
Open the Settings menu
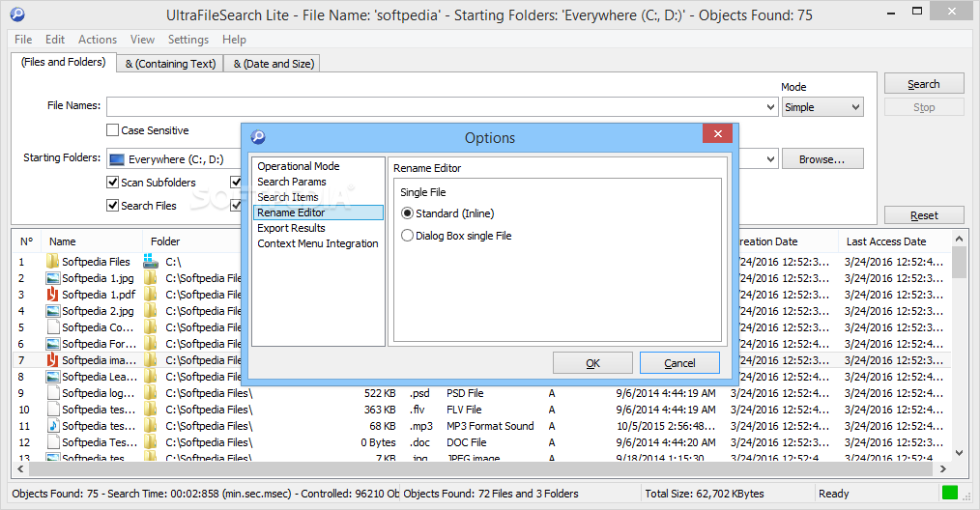188,40
